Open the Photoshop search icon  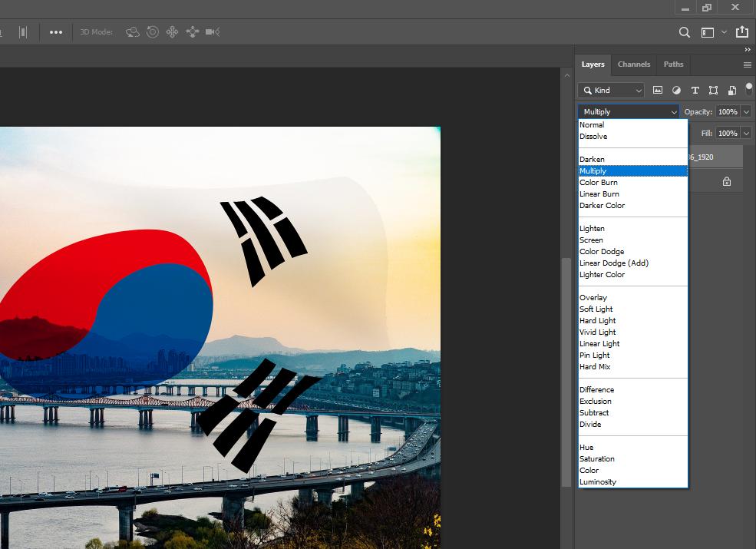point(684,32)
